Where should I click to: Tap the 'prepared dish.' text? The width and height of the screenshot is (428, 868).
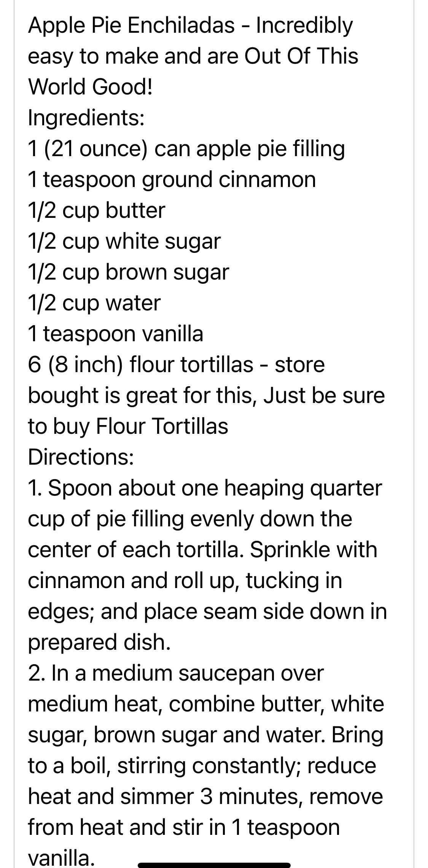pyautogui.click(x=99, y=642)
